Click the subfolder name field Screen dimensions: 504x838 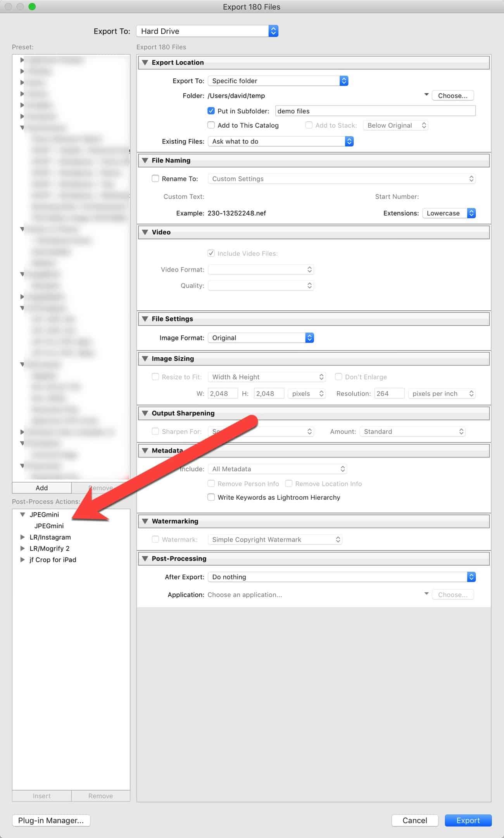[375, 111]
